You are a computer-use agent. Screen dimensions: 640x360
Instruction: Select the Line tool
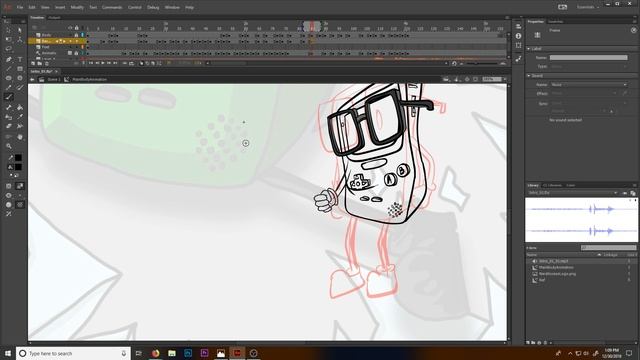pos(9,69)
